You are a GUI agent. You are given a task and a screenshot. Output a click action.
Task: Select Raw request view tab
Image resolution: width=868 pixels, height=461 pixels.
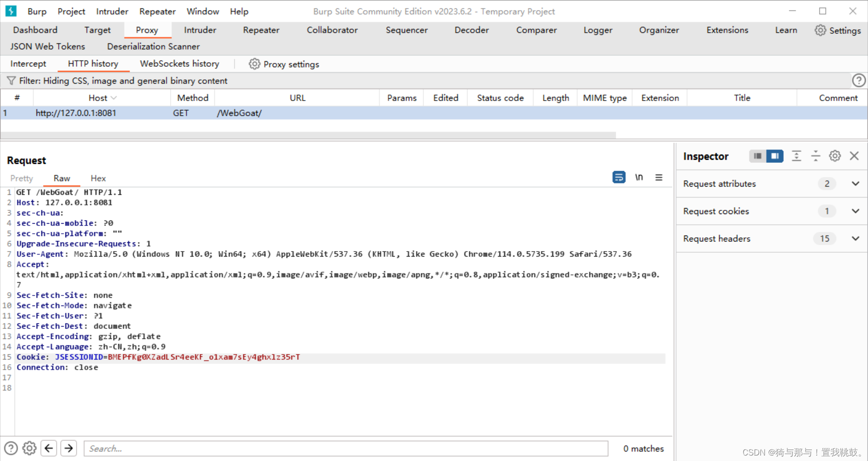coord(62,178)
